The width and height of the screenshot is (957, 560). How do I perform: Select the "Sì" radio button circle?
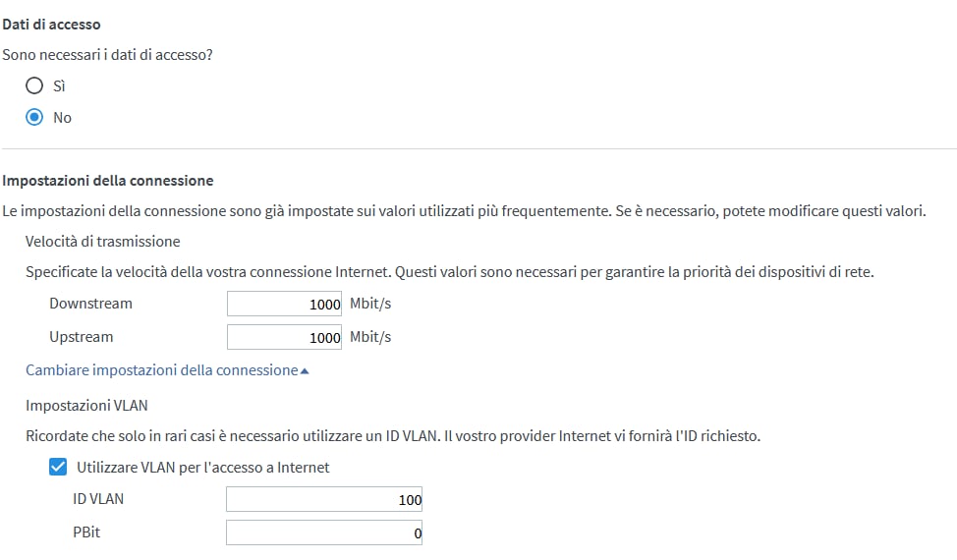[x=34, y=85]
